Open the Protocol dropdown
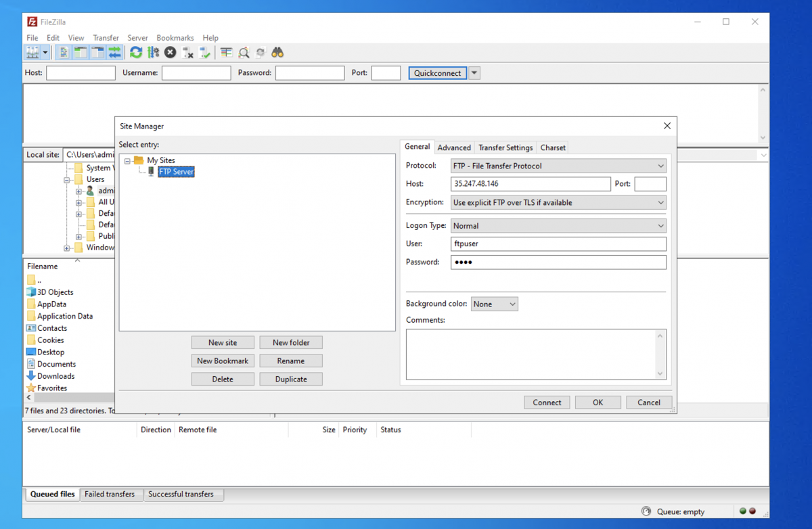This screenshot has height=529, width=812. coord(558,166)
